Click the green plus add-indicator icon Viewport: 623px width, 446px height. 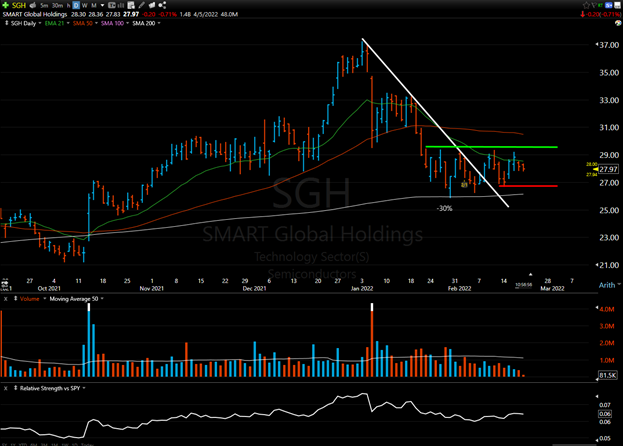(x=5, y=5)
